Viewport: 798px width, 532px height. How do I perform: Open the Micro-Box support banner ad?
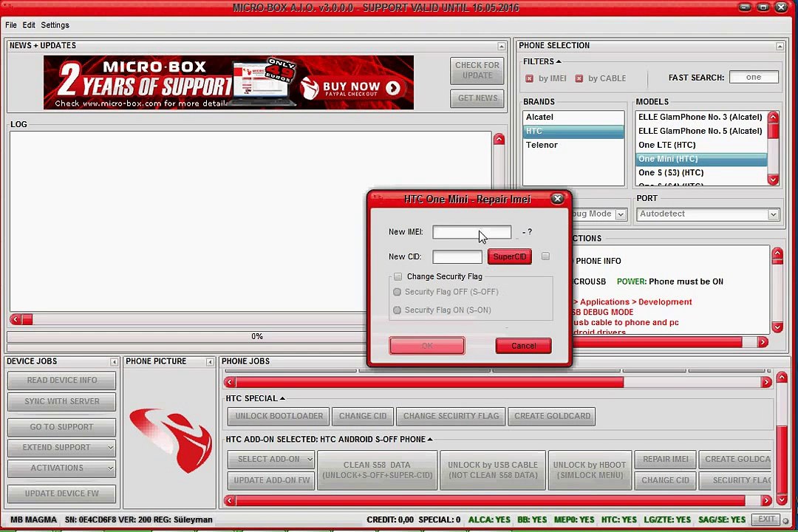(228, 83)
